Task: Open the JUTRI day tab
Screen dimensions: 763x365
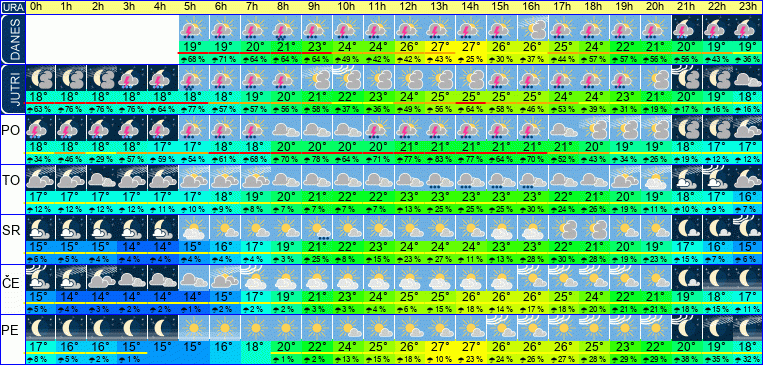Action: tap(12, 89)
